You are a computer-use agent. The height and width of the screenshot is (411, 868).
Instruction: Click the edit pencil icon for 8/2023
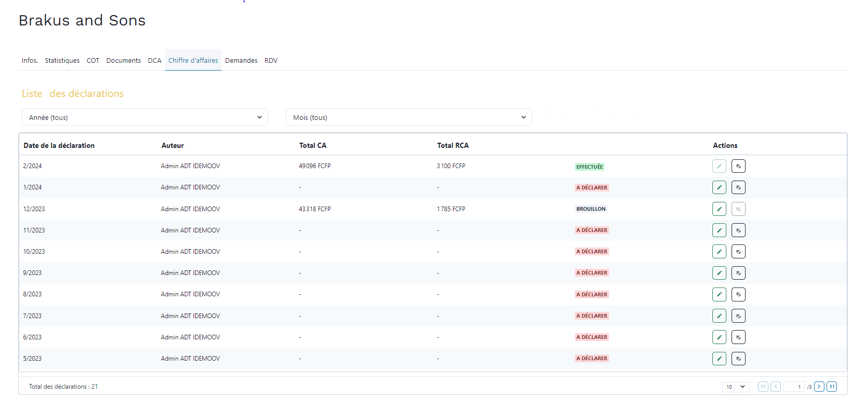click(719, 295)
